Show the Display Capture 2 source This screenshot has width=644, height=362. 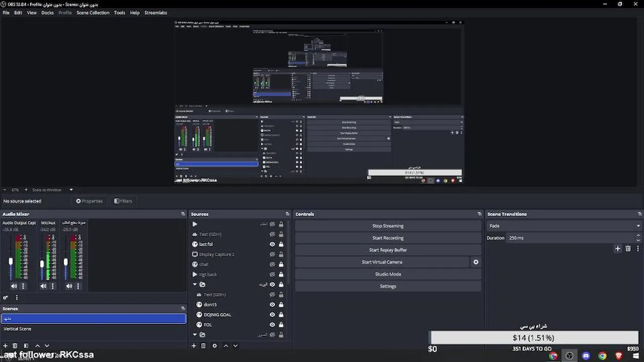click(272, 254)
